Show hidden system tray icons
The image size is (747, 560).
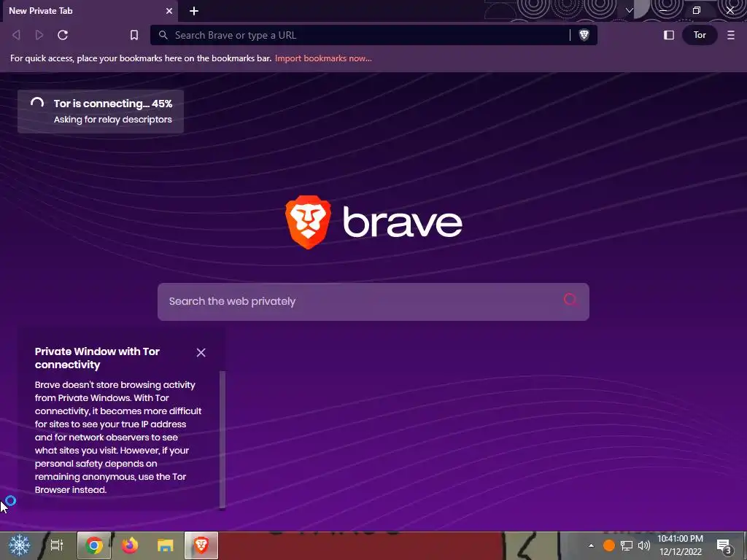click(591, 545)
